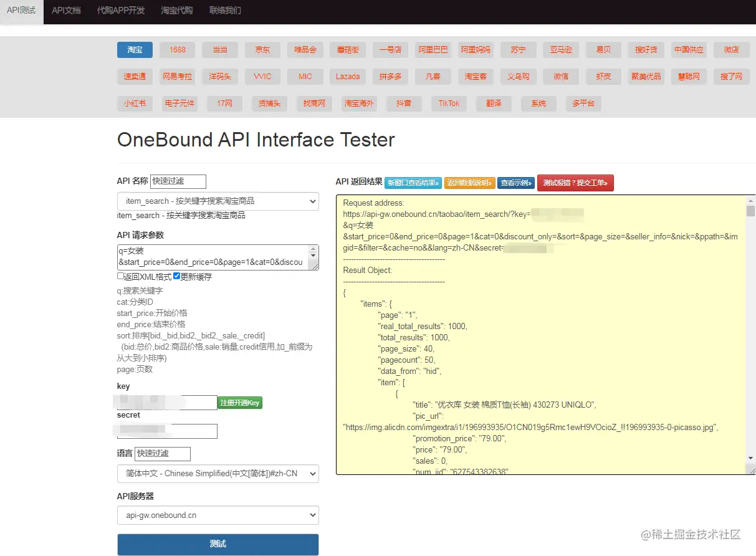Select the 聚美优品 platform button

point(646,77)
